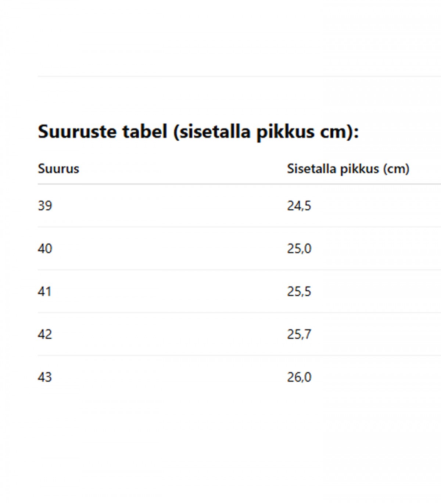
Task: Select the 26,0 insole length value
Action: tap(299, 377)
